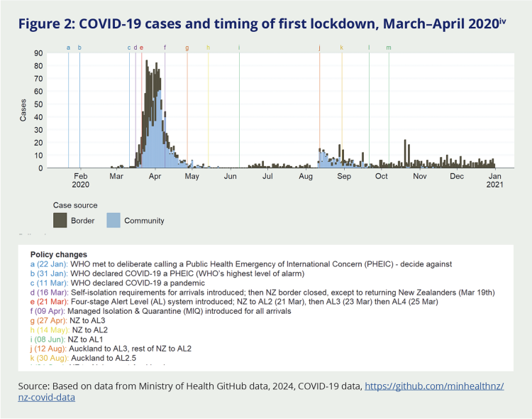Click policy line 'e (21 Mar)' Alert Level system
Viewport: 532px width, 419px height.
click(234, 302)
